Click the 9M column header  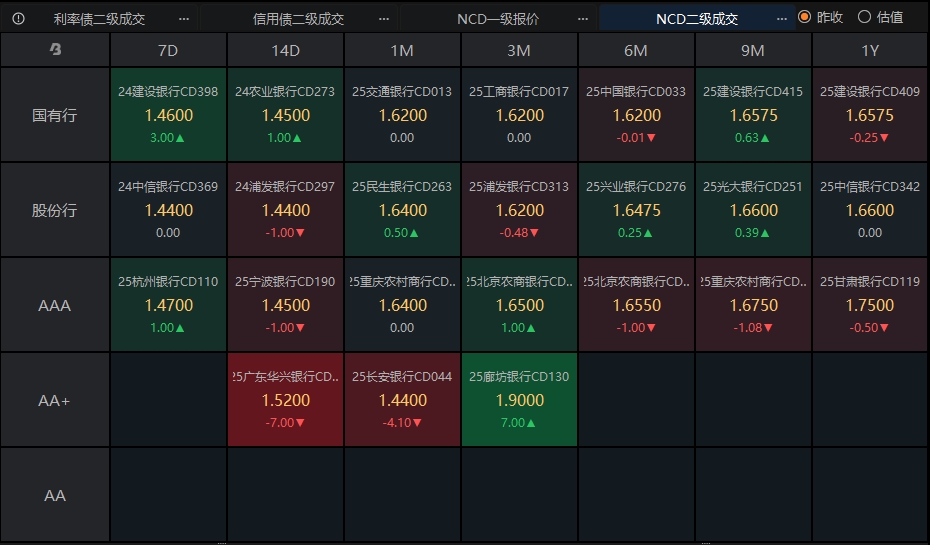753,50
